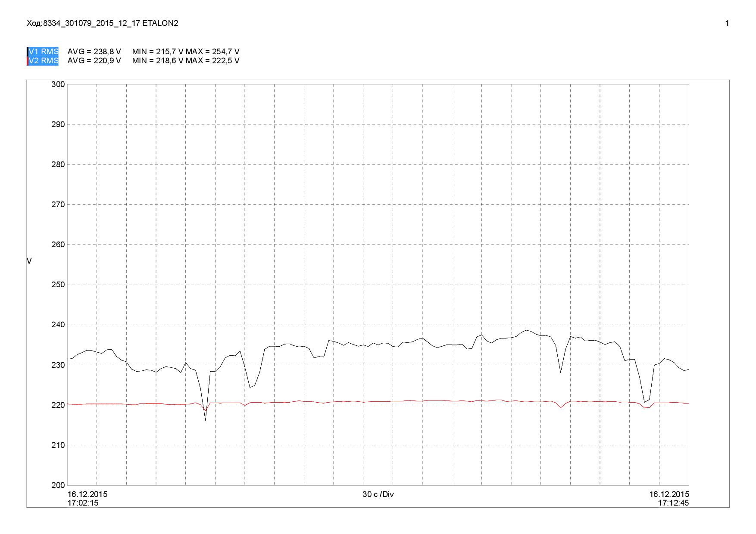
Task: Click the 30 c /Div time scale label
Action: pyautogui.click(x=378, y=494)
